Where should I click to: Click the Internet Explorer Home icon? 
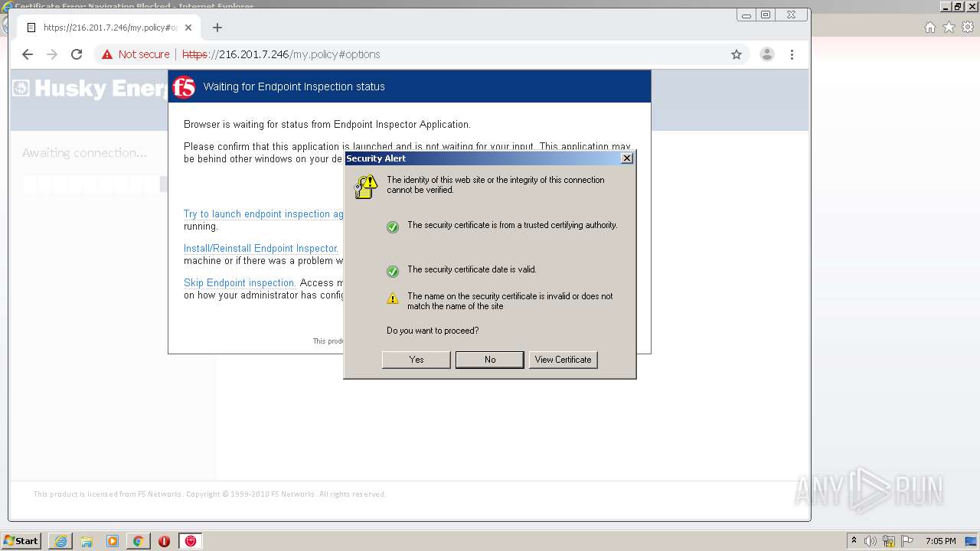(929, 28)
